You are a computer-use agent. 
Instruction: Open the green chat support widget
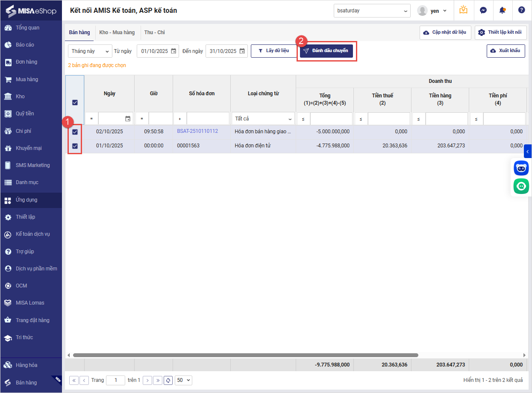tap(521, 186)
